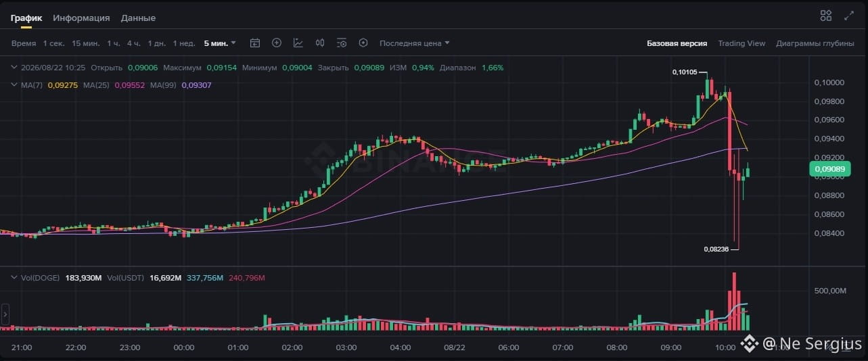868x361 pixels.
Task: Click the 02:00 time axis label
Action: click(x=292, y=347)
